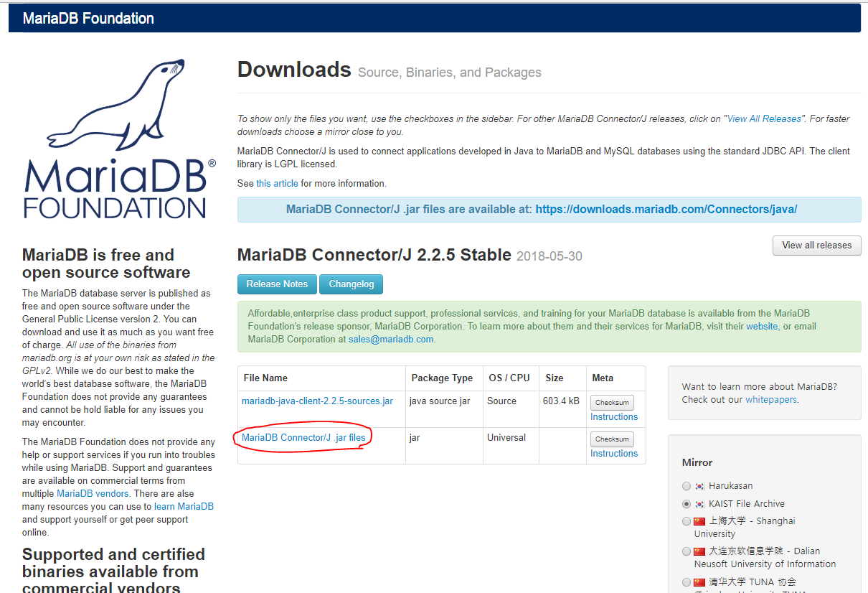This screenshot has height=593, width=868.
Task: Open the Changelog button
Action: click(x=352, y=284)
